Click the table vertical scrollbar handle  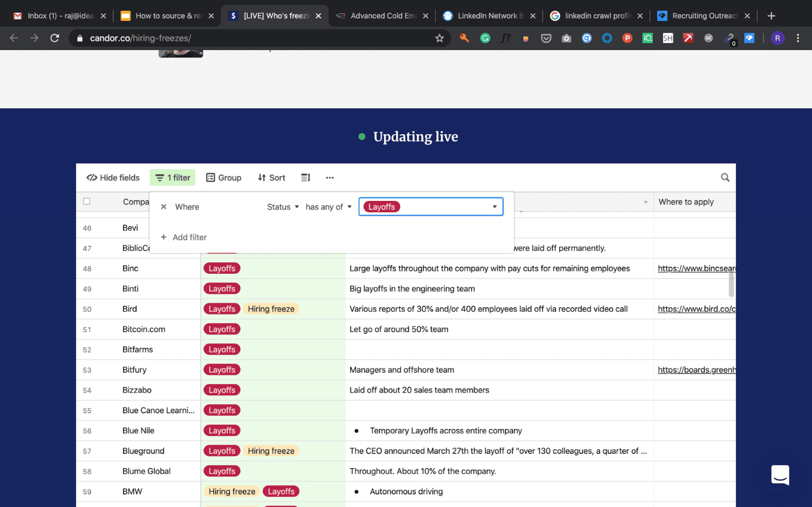click(x=731, y=284)
